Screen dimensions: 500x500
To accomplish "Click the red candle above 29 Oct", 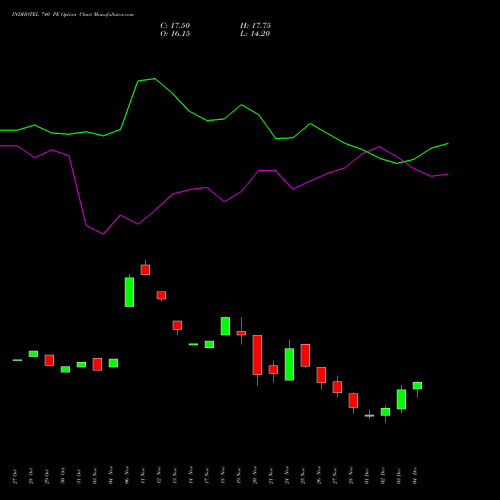I will 49,360.
